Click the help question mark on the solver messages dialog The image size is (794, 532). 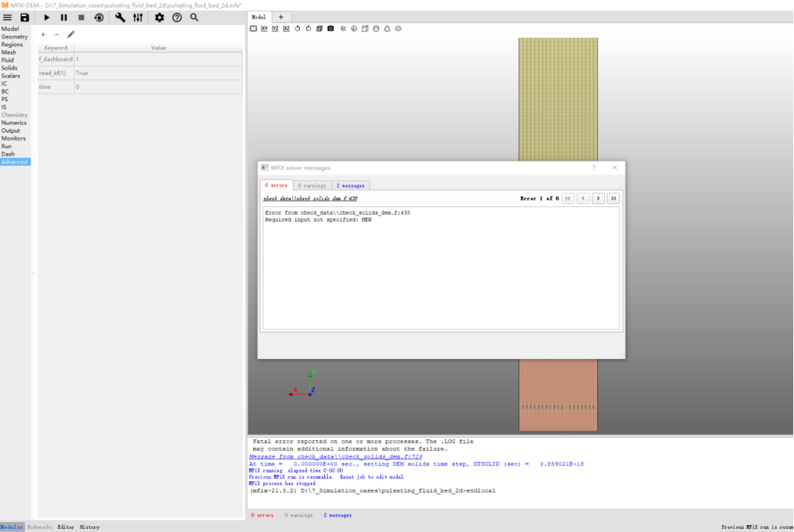[x=594, y=168]
